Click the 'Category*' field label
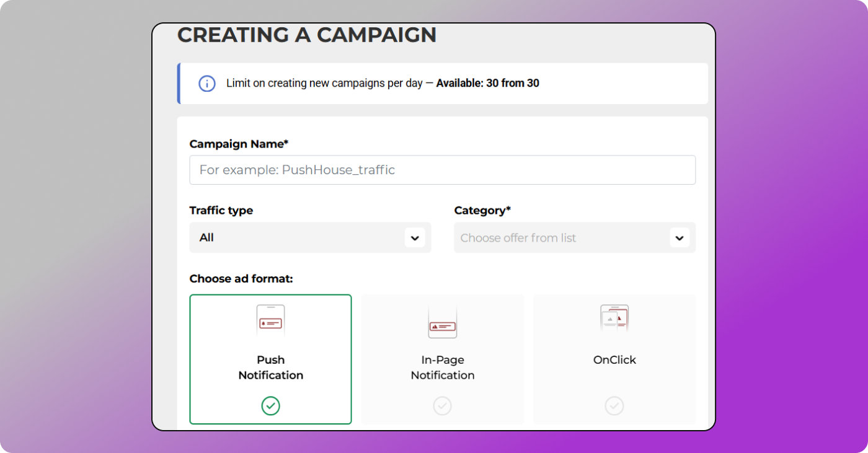The height and width of the screenshot is (453, 868). coord(482,211)
